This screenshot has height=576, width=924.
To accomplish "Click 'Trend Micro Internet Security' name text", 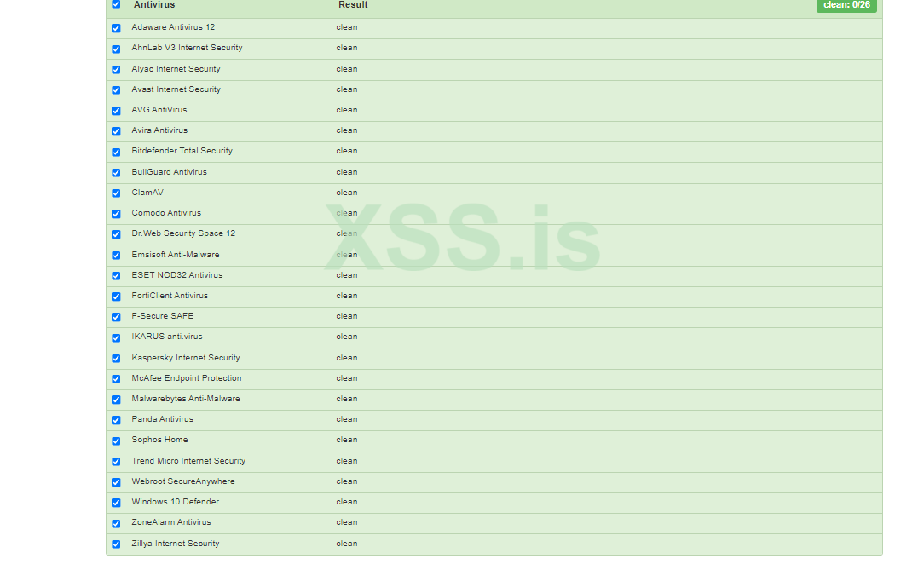I will [188, 461].
